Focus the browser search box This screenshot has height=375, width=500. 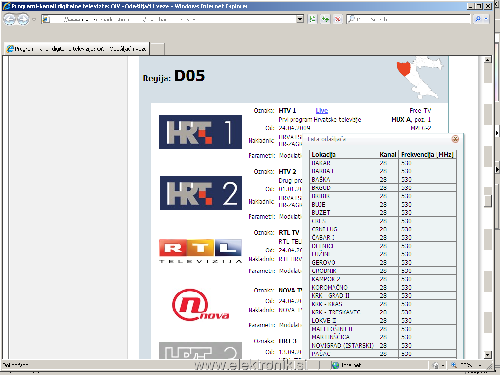pos(408,19)
